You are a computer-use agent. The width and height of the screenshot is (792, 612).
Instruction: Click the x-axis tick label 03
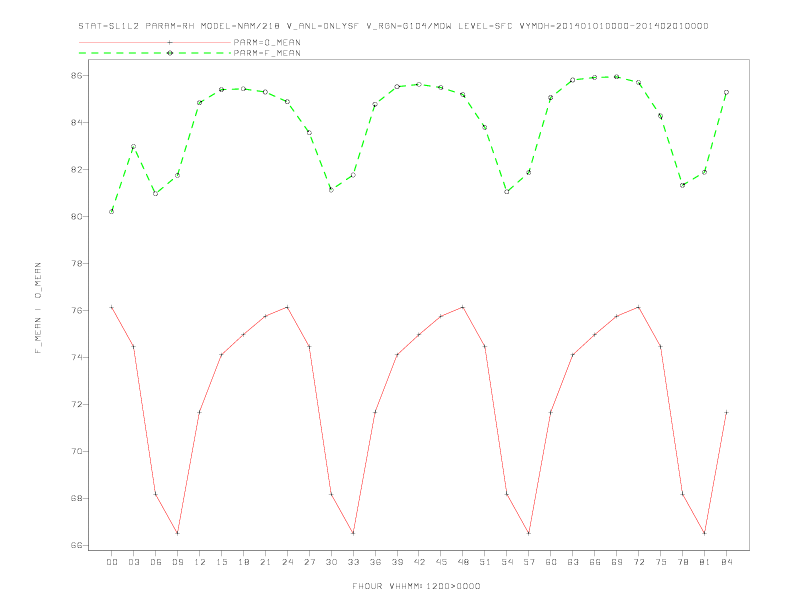coord(133,562)
